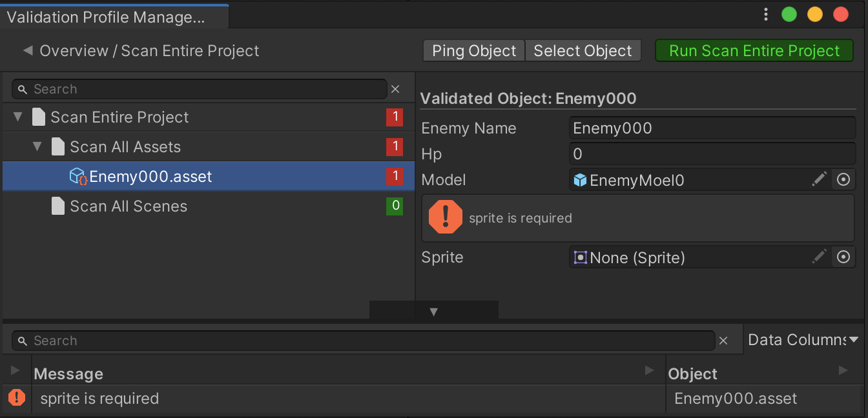The image size is (868, 418).
Task: Select the Scan All Scenes tree item
Action: [x=129, y=205]
